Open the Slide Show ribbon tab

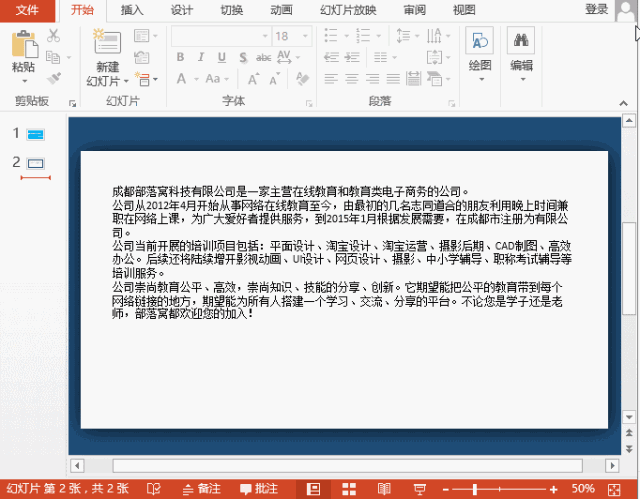coord(347,10)
